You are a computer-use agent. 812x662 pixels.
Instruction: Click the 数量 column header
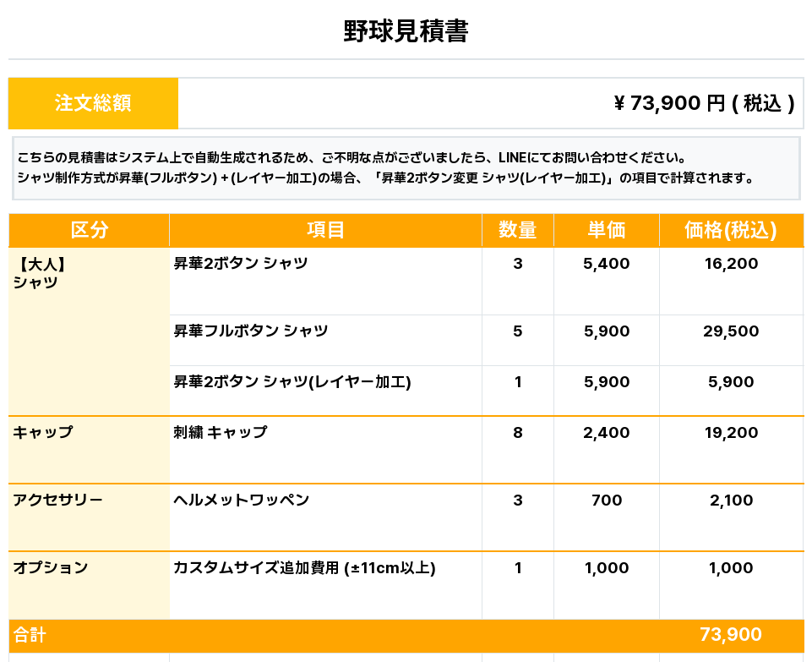coord(517,230)
